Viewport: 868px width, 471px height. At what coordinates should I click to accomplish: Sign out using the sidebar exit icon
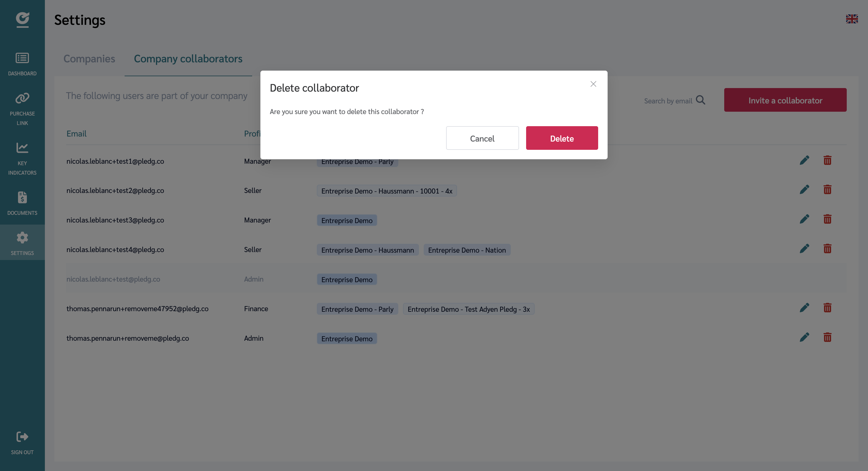[x=22, y=437]
